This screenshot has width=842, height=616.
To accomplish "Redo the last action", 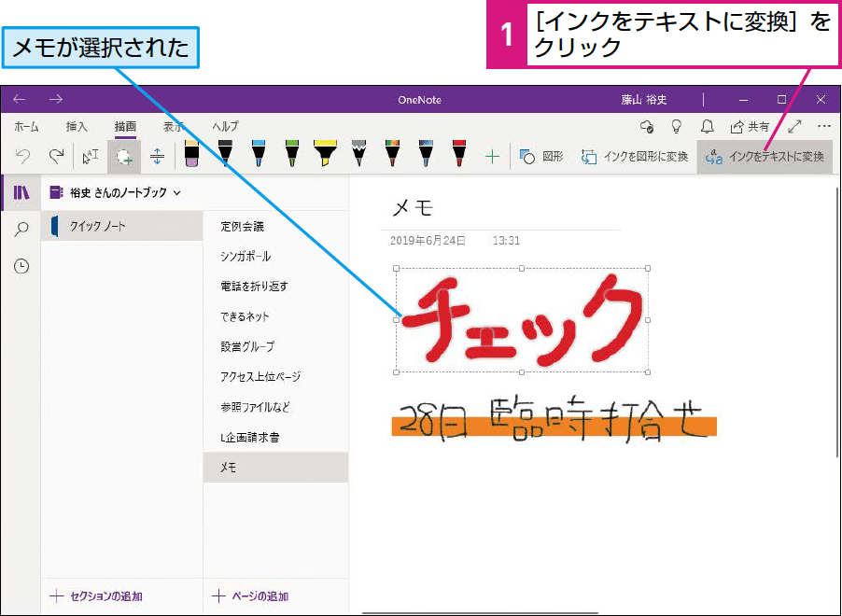I will coord(56,156).
